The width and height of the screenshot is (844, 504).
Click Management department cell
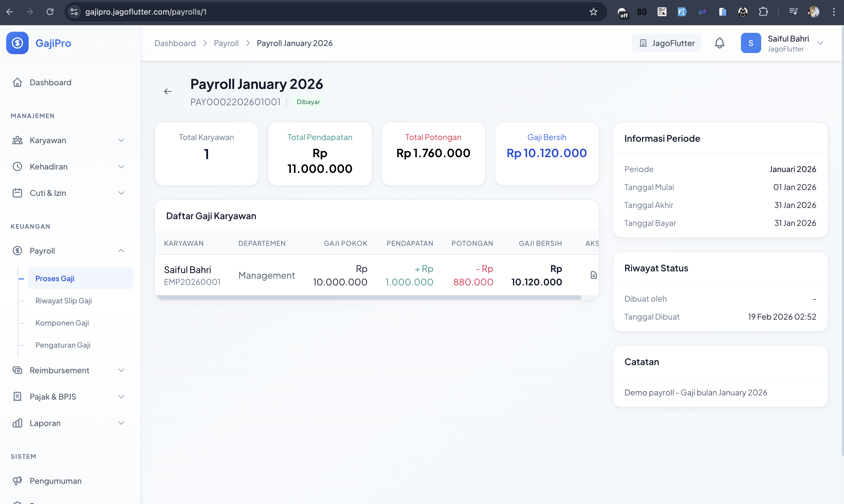(x=267, y=275)
